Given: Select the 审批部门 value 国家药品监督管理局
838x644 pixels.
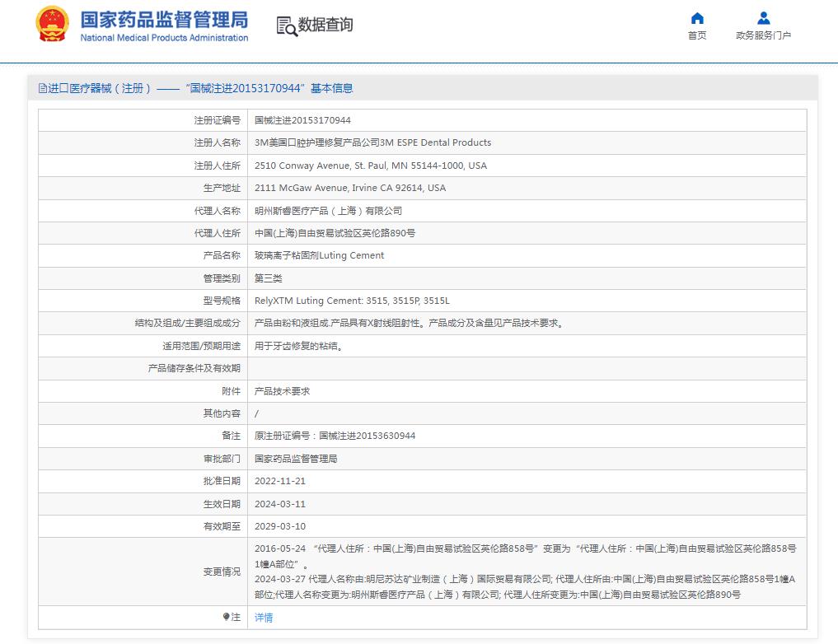Looking at the screenshot, I should click(x=296, y=459).
